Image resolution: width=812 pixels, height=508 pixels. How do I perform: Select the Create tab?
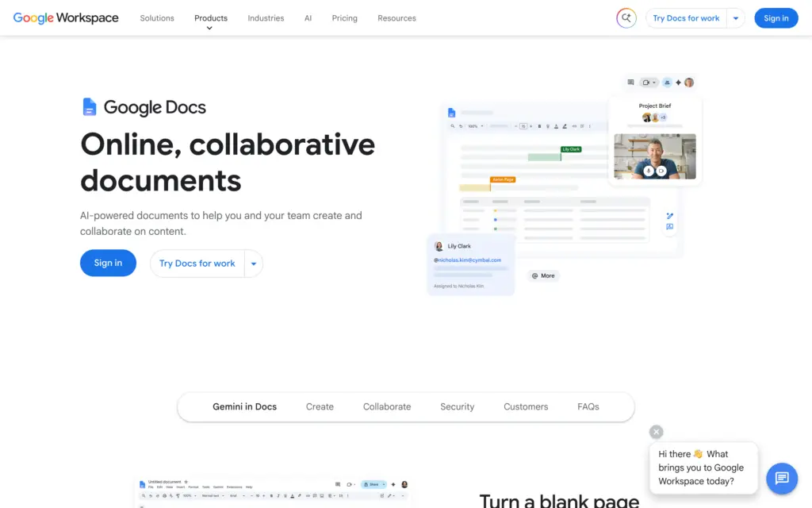click(320, 407)
